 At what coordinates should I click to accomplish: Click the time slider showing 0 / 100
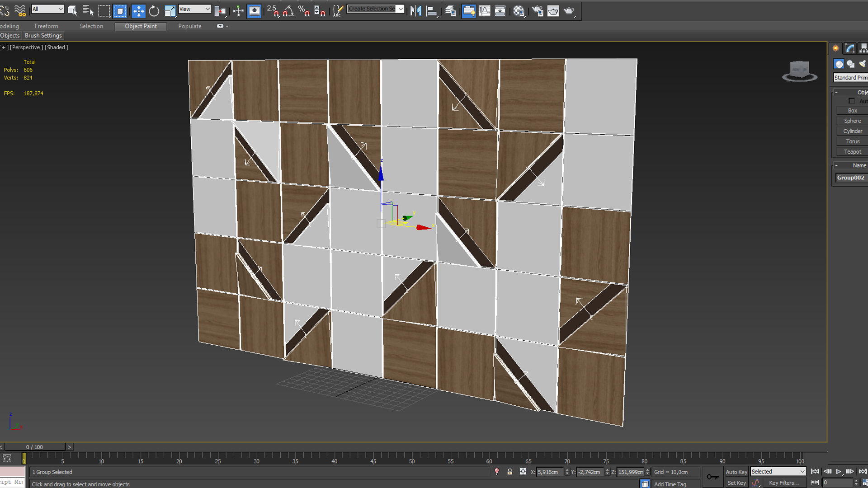pyautogui.click(x=34, y=447)
